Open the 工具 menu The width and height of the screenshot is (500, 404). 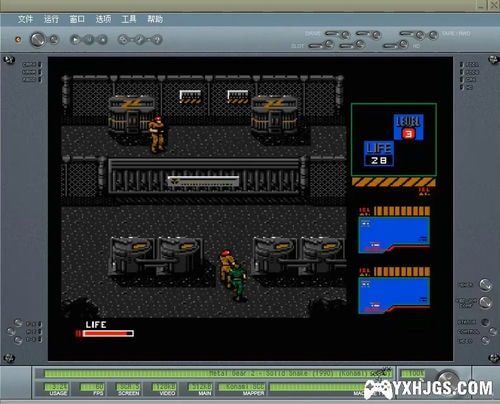(x=129, y=19)
